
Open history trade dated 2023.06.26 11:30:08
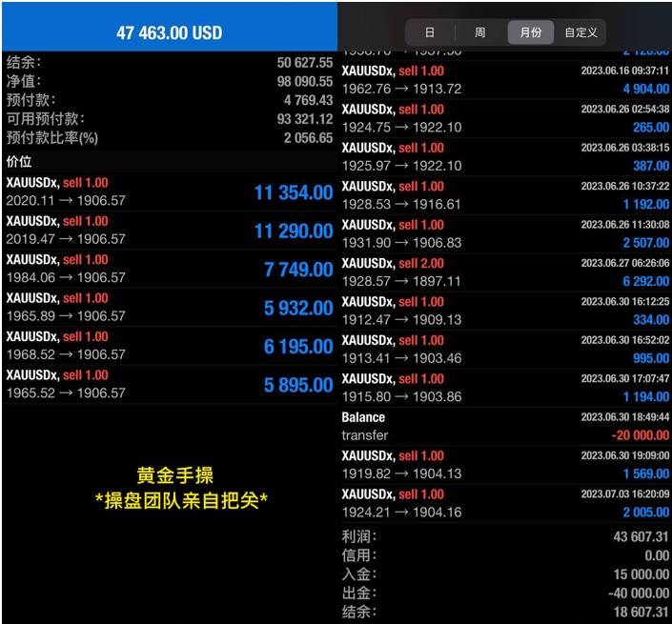[505, 234]
